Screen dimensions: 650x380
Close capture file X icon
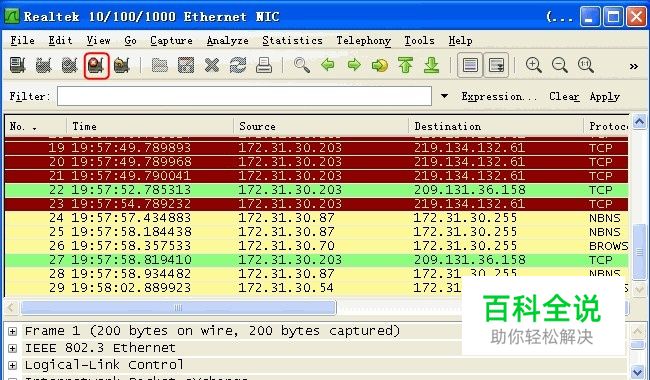(x=212, y=65)
